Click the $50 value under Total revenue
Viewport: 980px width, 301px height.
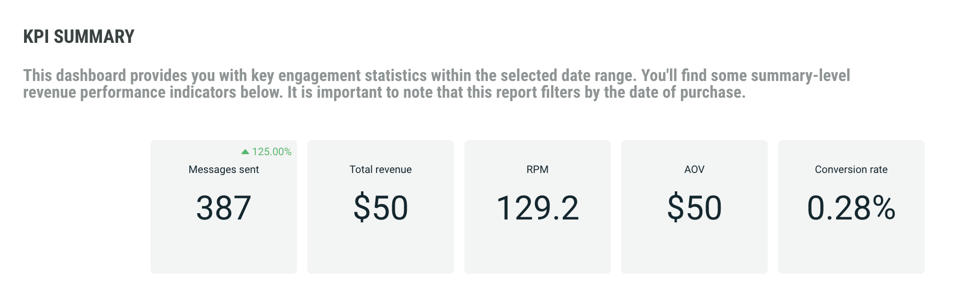[x=381, y=207]
